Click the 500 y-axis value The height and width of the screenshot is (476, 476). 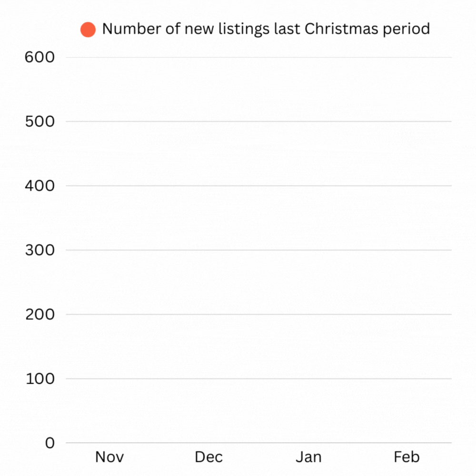[40, 121]
